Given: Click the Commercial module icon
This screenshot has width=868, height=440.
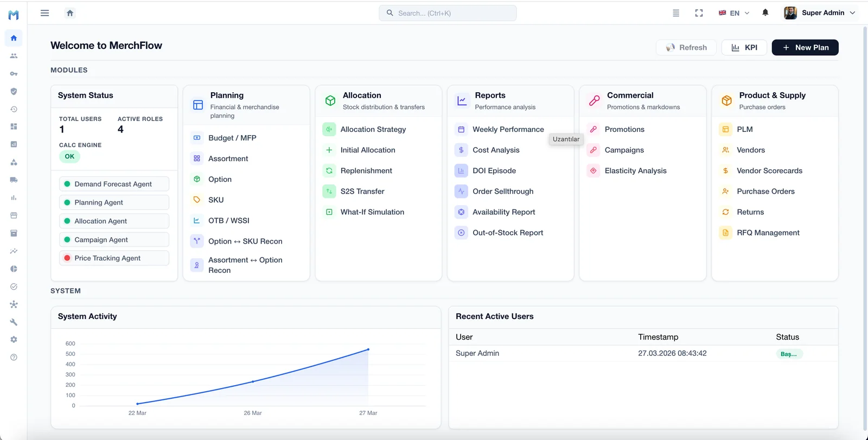Looking at the screenshot, I should (595, 100).
